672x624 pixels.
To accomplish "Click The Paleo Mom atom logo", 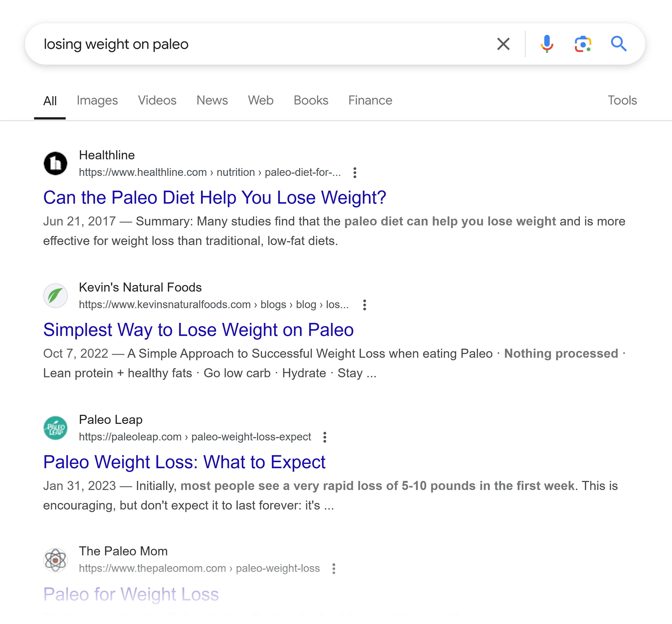I will [x=56, y=560].
